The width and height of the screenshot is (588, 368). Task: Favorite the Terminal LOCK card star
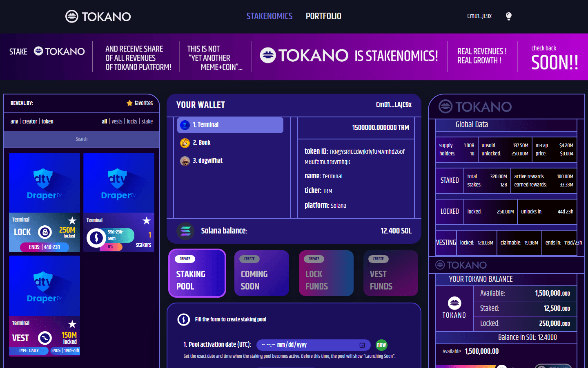[x=72, y=220]
